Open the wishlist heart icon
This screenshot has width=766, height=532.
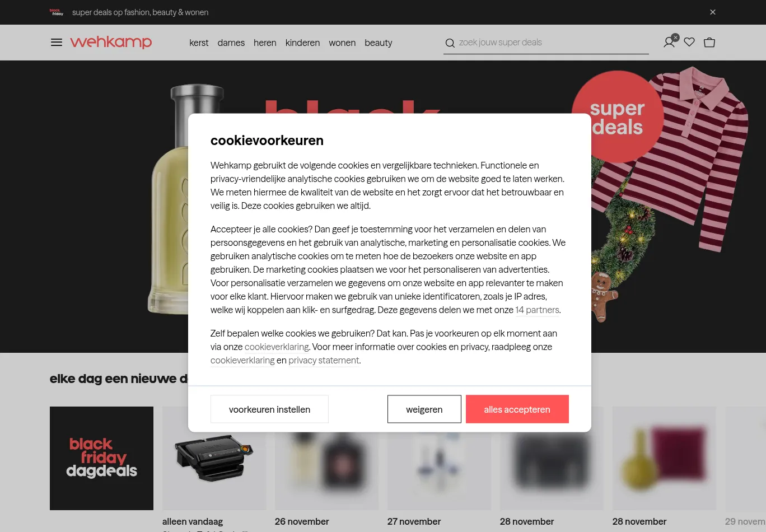[x=689, y=42]
